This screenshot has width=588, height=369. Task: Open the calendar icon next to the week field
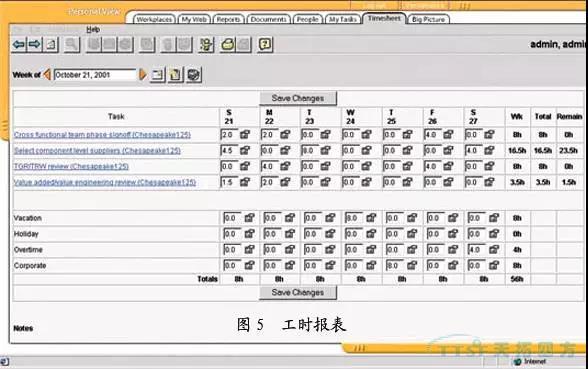[157, 75]
